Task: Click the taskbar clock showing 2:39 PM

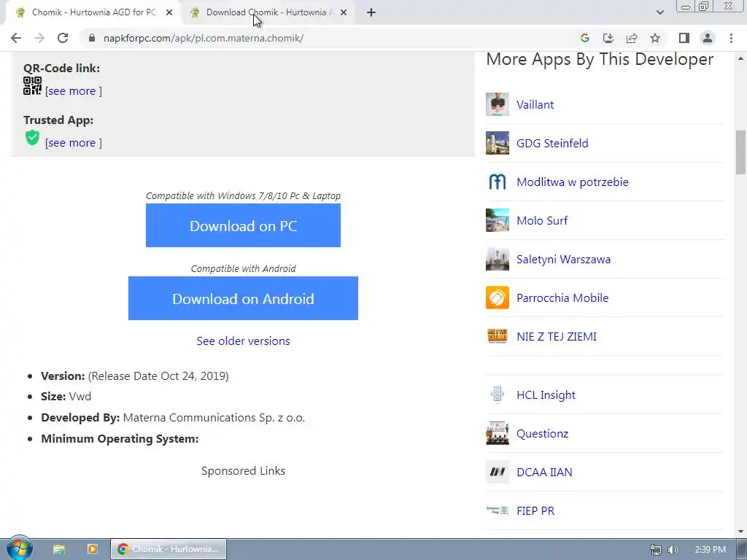Action: coord(710,550)
